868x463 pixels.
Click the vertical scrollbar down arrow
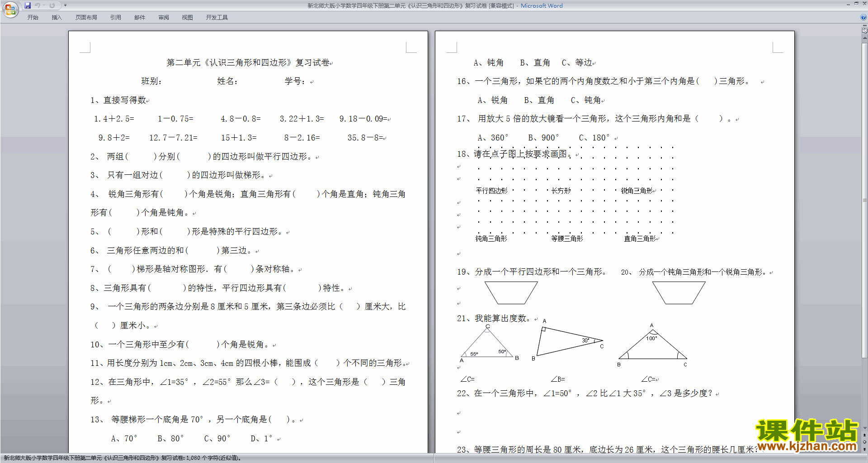point(865,428)
